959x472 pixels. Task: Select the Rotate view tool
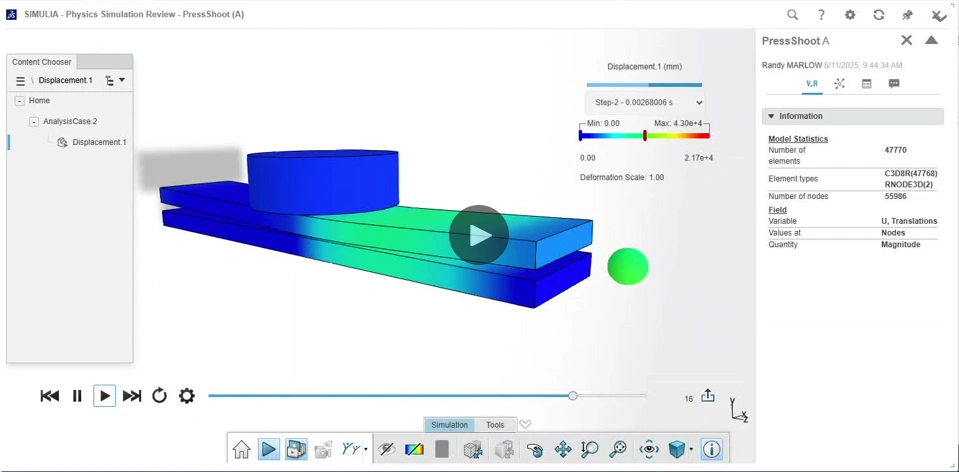tap(535, 450)
